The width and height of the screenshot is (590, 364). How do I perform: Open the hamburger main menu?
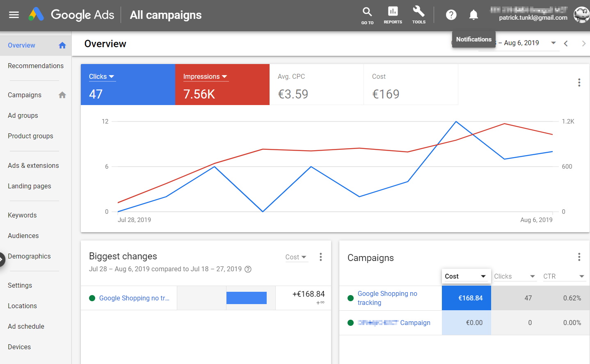click(x=14, y=15)
